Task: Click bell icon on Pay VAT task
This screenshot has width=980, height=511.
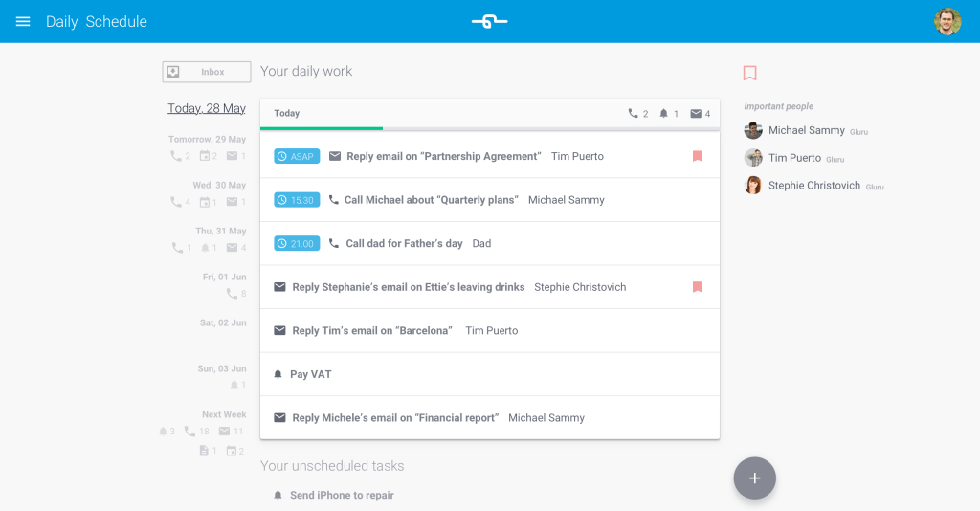Action: pos(278,374)
